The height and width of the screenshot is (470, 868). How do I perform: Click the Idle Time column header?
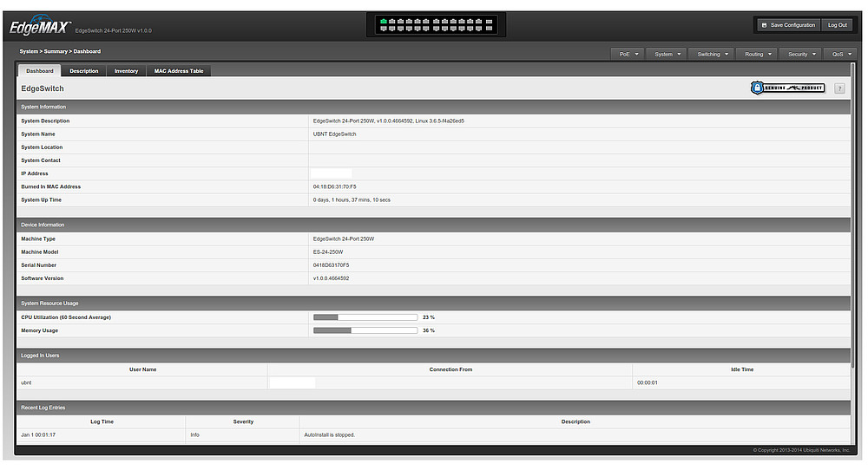[x=742, y=369]
